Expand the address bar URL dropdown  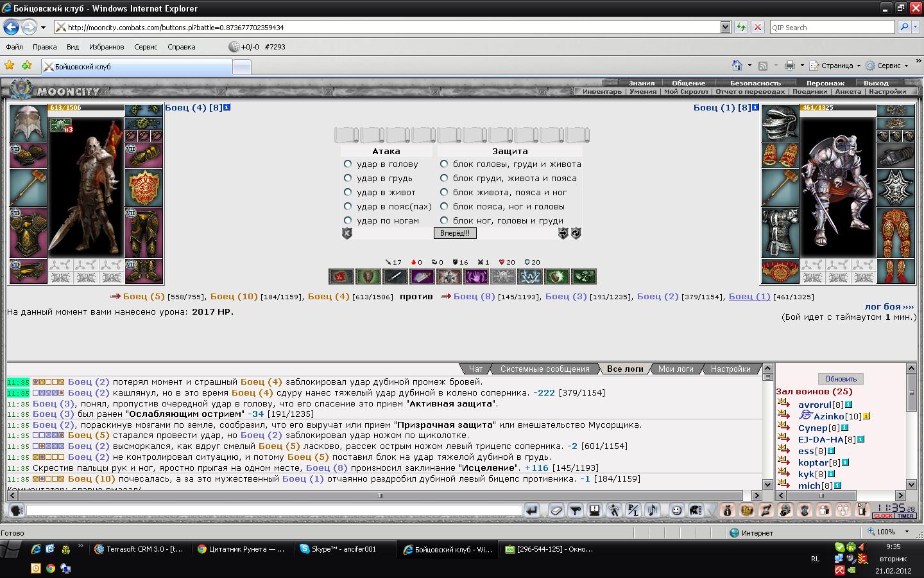coord(725,27)
